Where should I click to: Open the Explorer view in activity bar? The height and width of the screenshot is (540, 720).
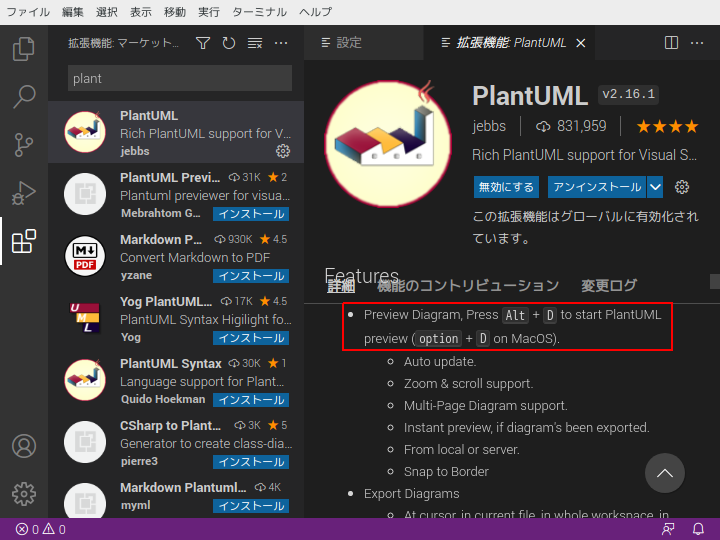[x=23, y=48]
